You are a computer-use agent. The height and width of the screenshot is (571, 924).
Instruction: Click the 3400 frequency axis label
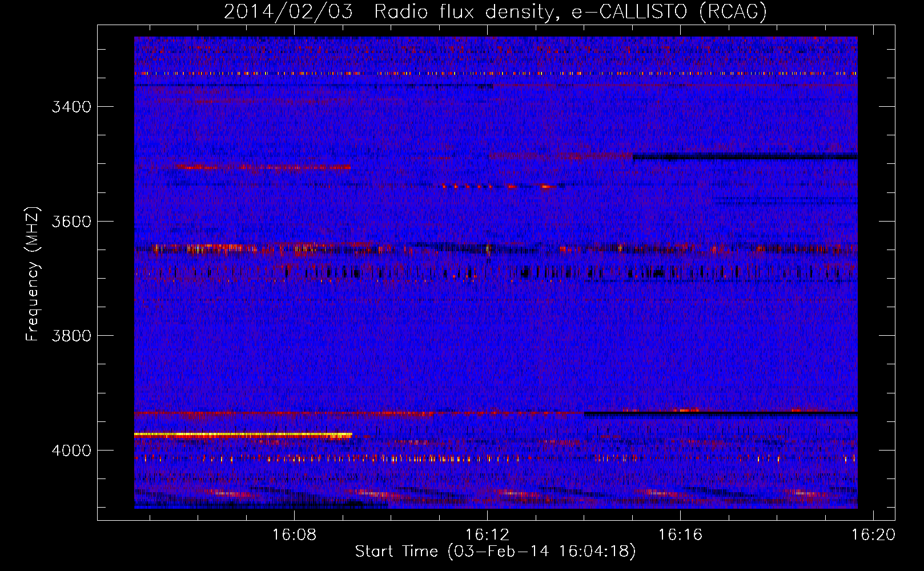click(x=71, y=107)
